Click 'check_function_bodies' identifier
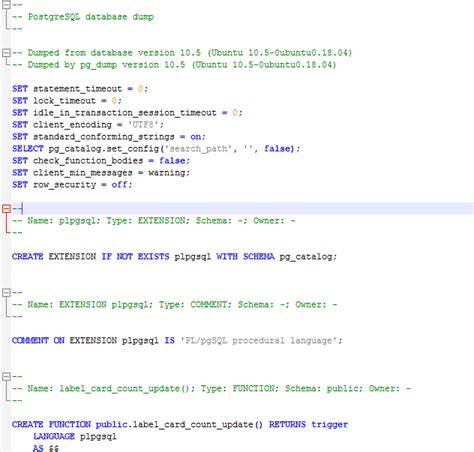Viewport: 474px width, 452px height. tap(88, 161)
